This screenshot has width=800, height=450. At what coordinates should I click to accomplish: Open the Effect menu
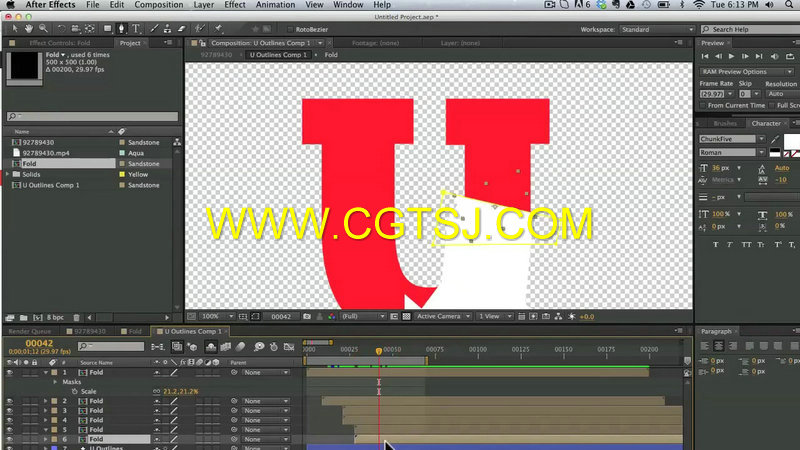pos(235,5)
